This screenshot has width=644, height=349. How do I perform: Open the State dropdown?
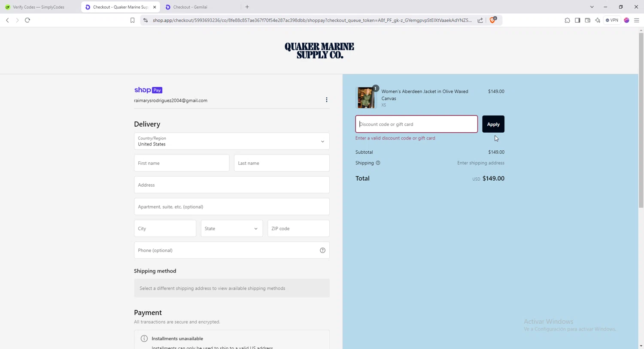(x=232, y=228)
